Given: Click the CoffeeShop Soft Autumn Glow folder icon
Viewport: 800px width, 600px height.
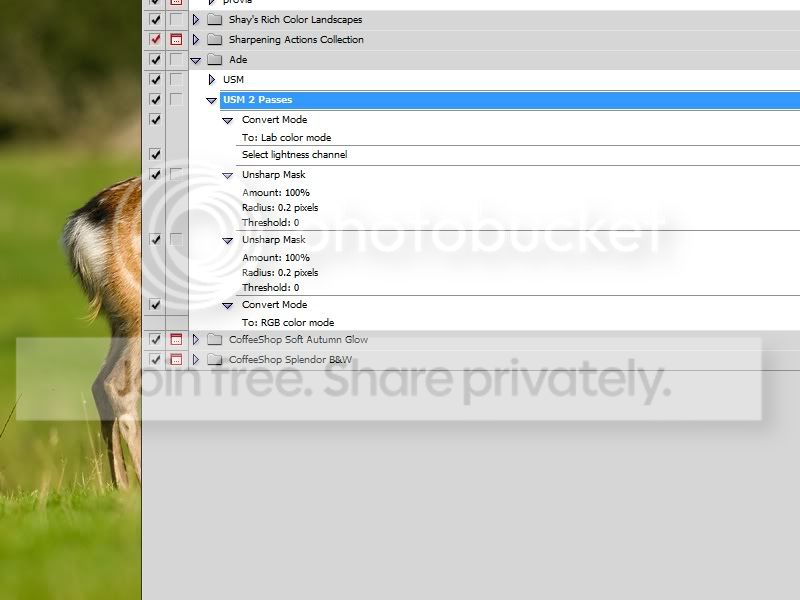Looking at the screenshot, I should tap(214, 340).
